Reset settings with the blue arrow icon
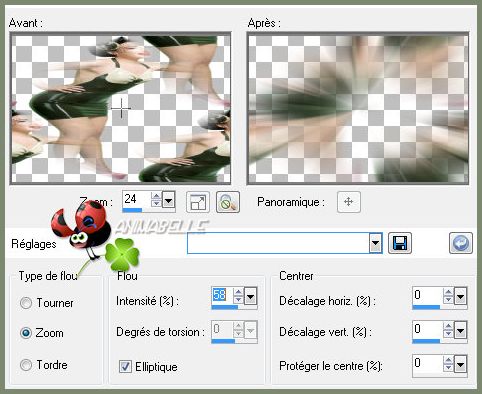 [461, 243]
